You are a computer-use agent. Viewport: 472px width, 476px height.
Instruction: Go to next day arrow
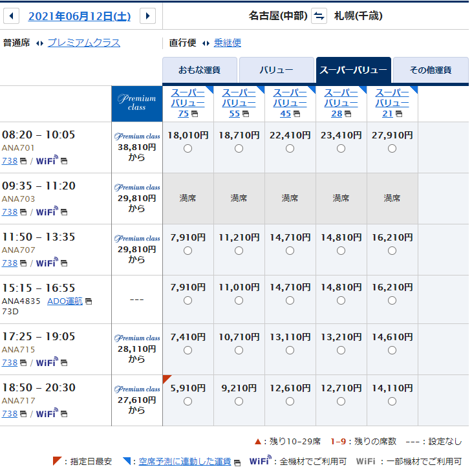tap(147, 16)
